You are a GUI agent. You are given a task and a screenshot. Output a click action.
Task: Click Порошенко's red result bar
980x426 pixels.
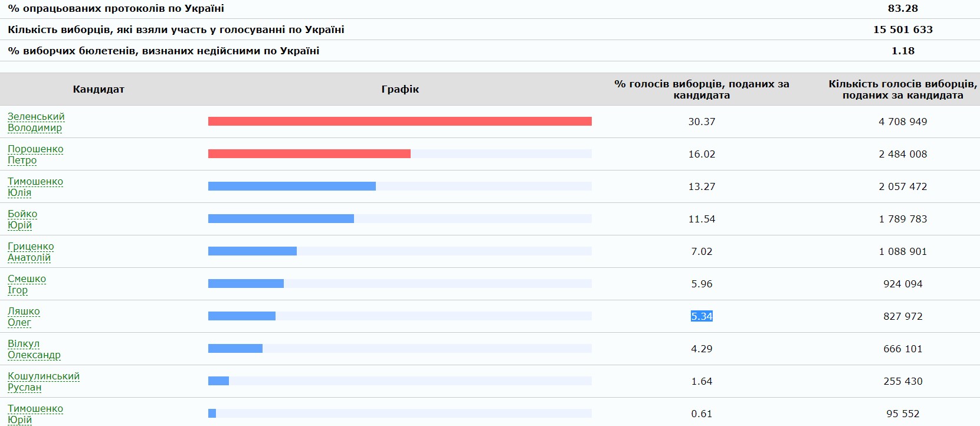tap(309, 154)
